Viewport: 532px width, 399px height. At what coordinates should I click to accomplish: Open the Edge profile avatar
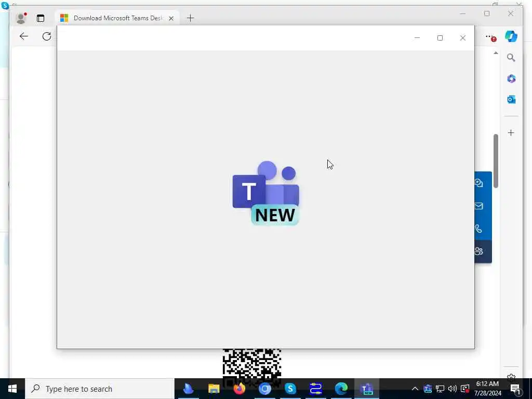[21, 18]
